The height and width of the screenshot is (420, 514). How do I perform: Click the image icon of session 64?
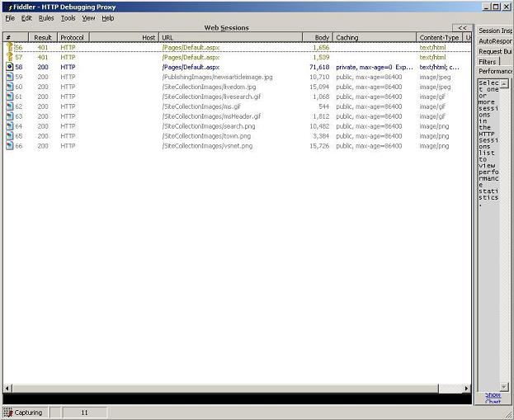point(10,126)
